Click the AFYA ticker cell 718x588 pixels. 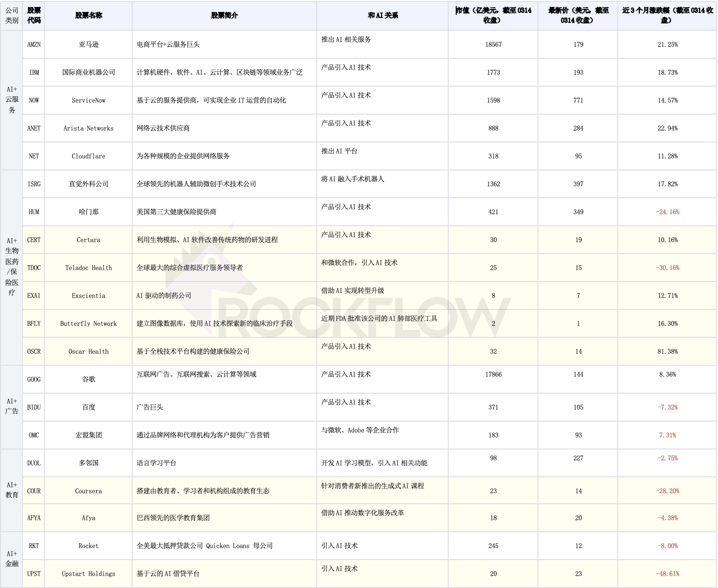tap(34, 518)
